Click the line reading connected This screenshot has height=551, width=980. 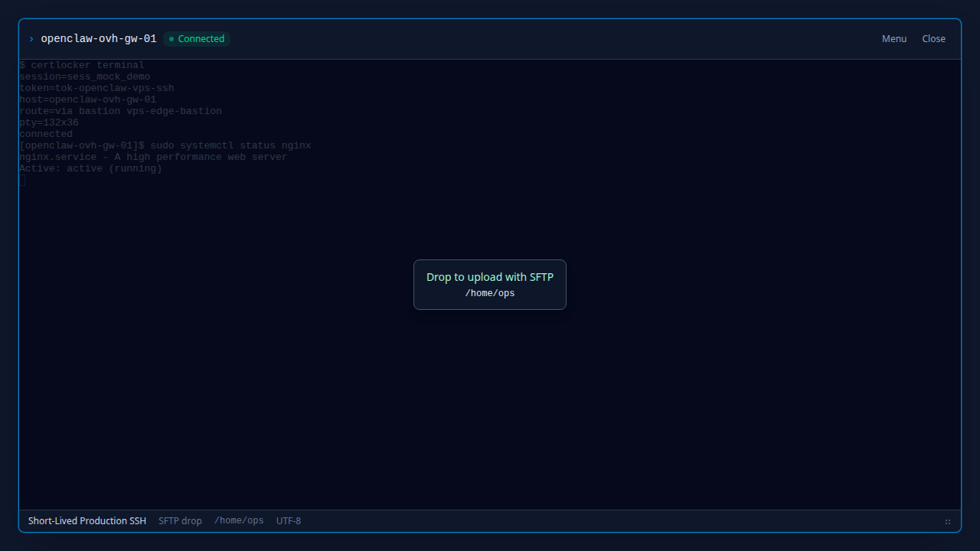46,134
